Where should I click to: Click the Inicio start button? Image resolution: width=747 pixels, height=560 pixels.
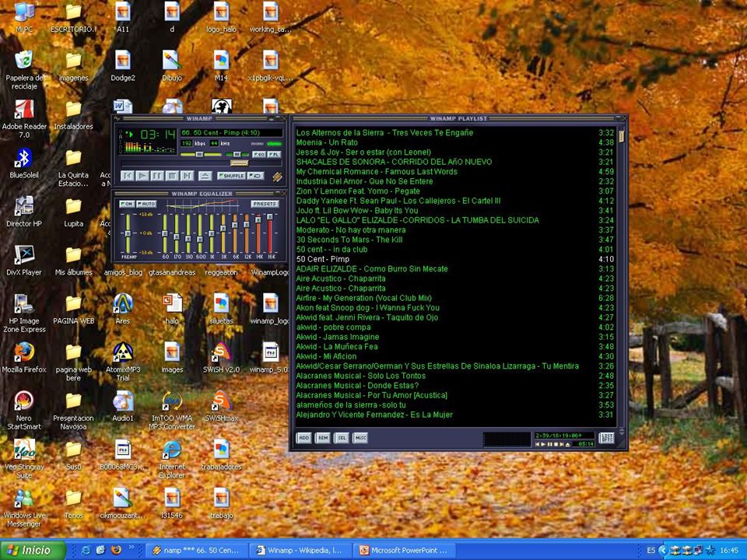tap(33, 551)
